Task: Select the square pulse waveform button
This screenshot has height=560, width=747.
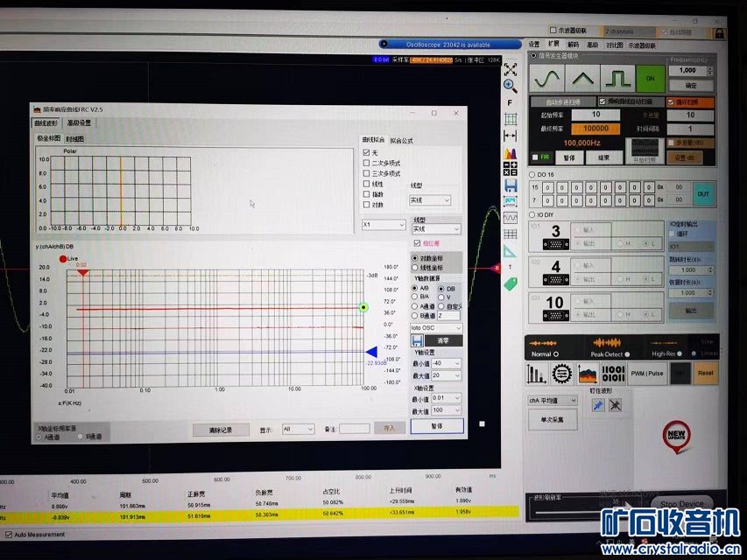Action: tap(618, 78)
